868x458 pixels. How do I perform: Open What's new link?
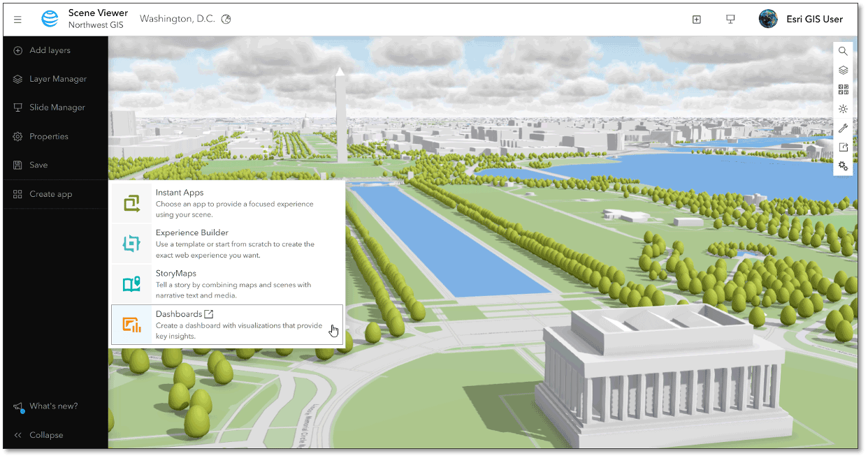coord(54,406)
